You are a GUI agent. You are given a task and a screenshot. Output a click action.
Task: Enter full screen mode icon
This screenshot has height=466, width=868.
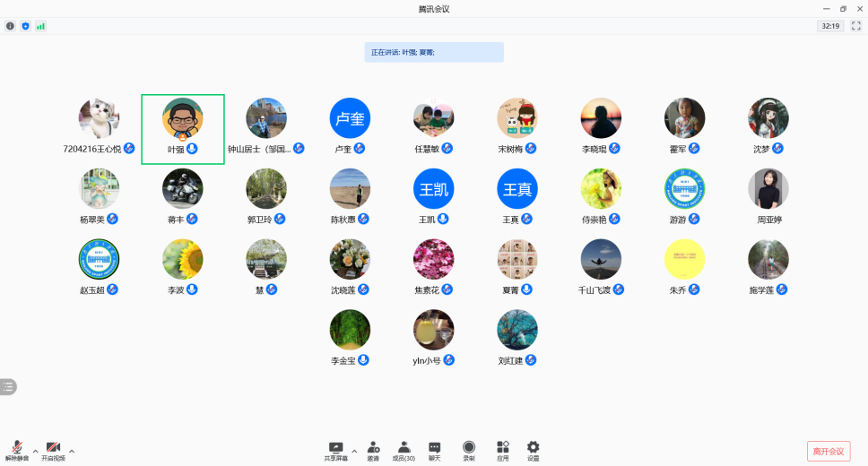855,26
